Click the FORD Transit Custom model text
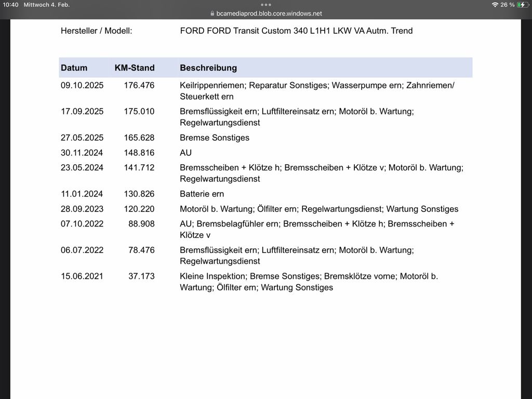This screenshot has width=532, height=399. (x=296, y=31)
